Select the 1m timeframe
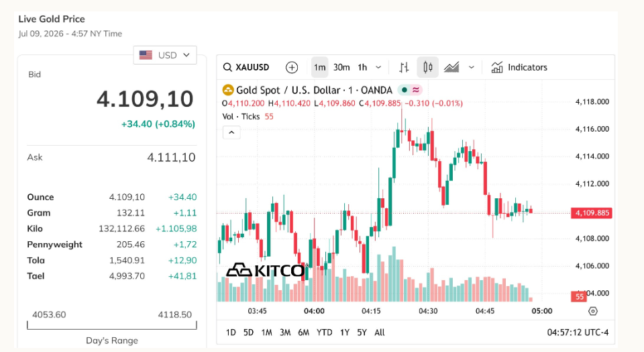644x352 pixels. pyautogui.click(x=319, y=67)
